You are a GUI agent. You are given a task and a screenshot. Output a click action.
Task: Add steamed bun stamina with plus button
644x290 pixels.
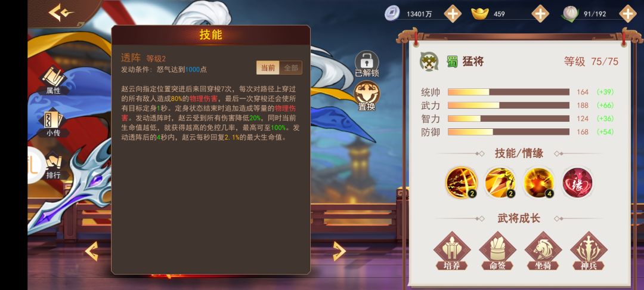(x=627, y=14)
